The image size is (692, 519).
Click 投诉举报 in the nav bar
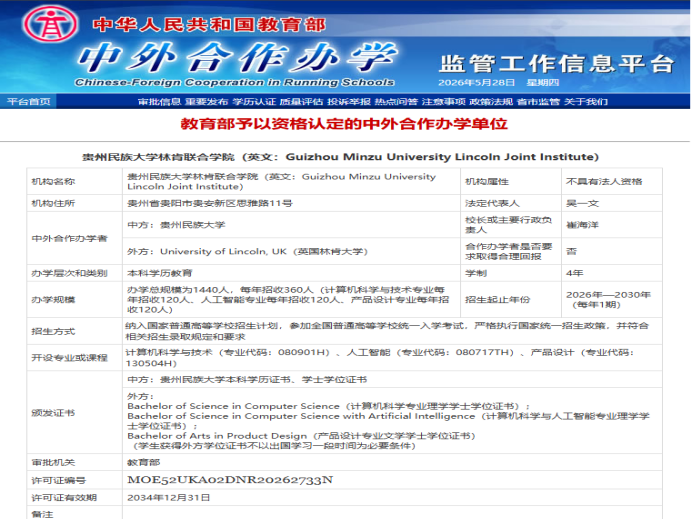349,102
